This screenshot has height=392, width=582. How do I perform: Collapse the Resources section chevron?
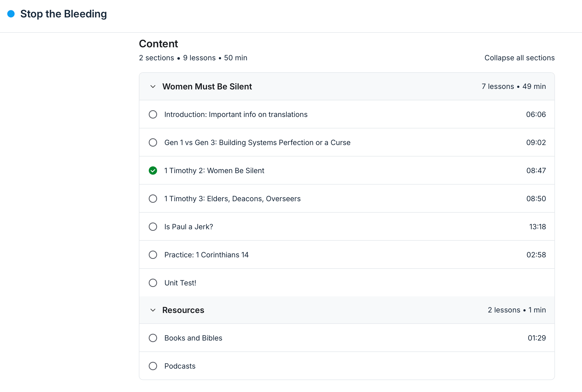tap(153, 310)
